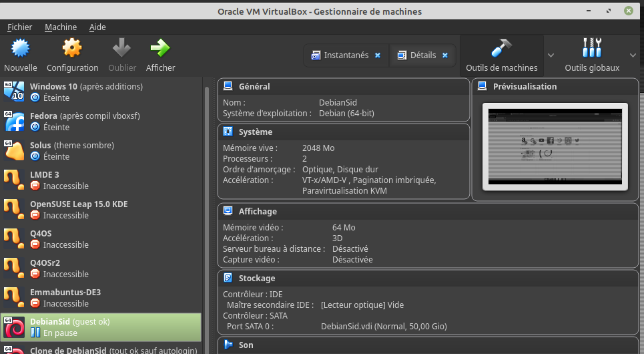Open the Aide menu

coord(97,27)
